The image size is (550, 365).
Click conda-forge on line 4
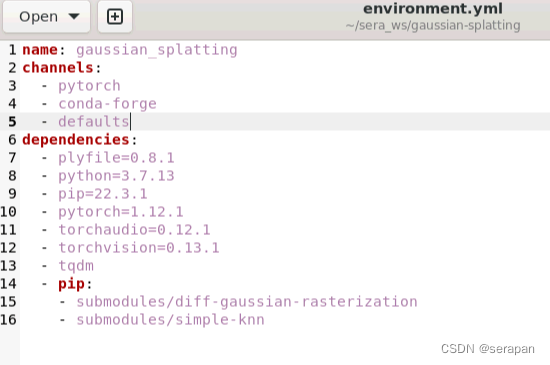tap(107, 104)
